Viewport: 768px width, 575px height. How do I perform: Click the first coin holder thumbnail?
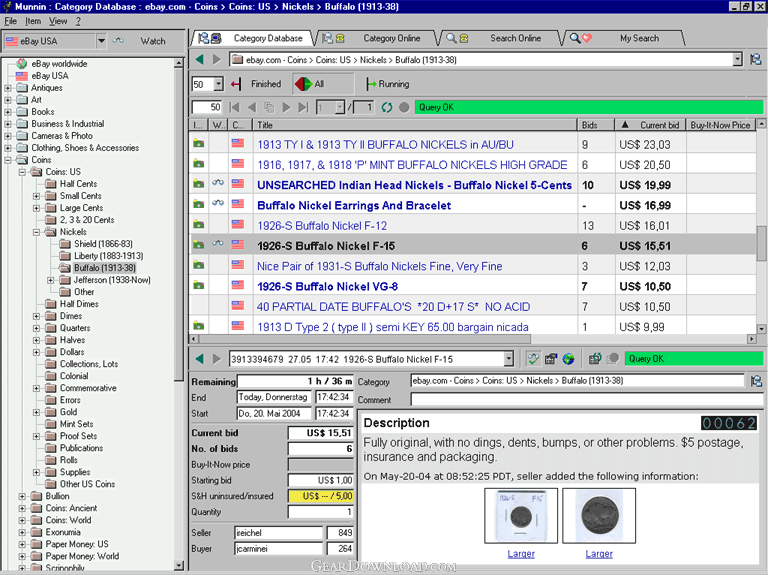click(x=521, y=516)
